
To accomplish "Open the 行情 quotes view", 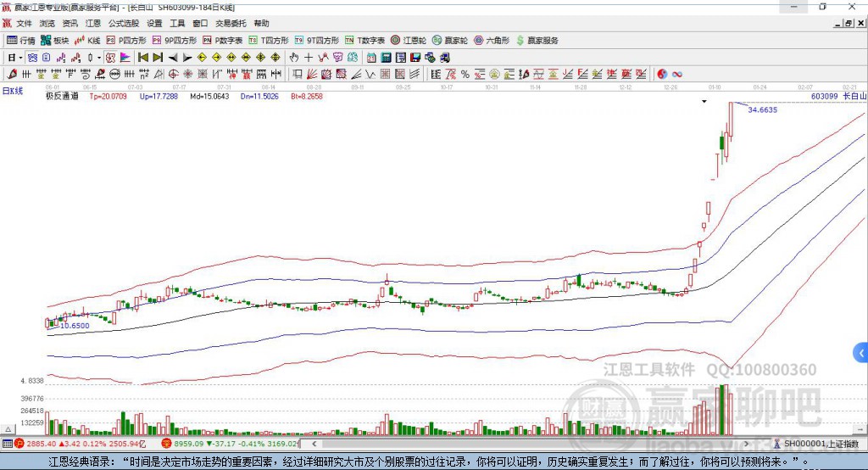I will (x=20, y=41).
